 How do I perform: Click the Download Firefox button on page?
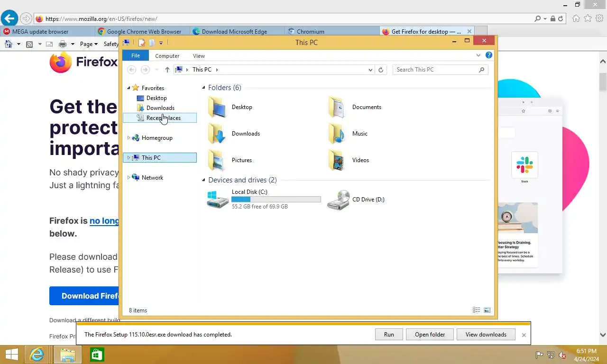84,296
